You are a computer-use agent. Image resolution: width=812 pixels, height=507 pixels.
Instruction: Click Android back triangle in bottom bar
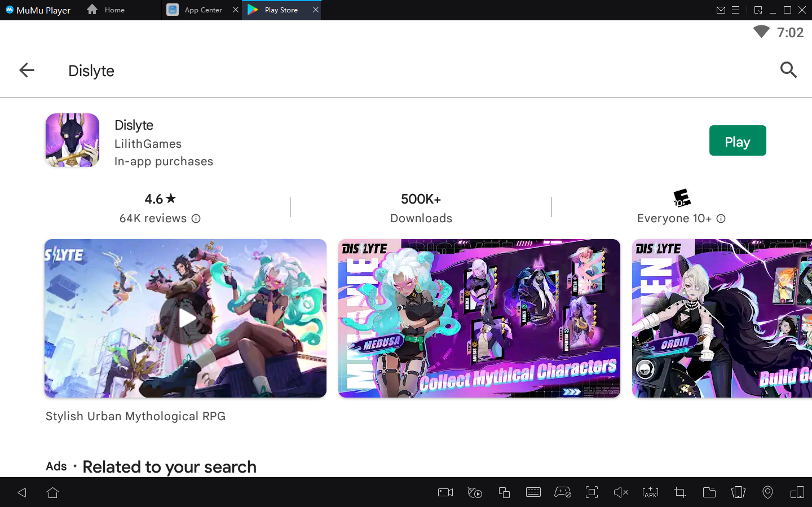(22, 492)
